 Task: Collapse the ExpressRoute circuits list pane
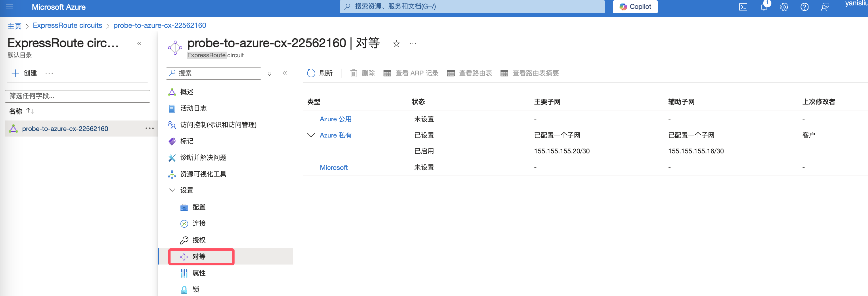(139, 43)
